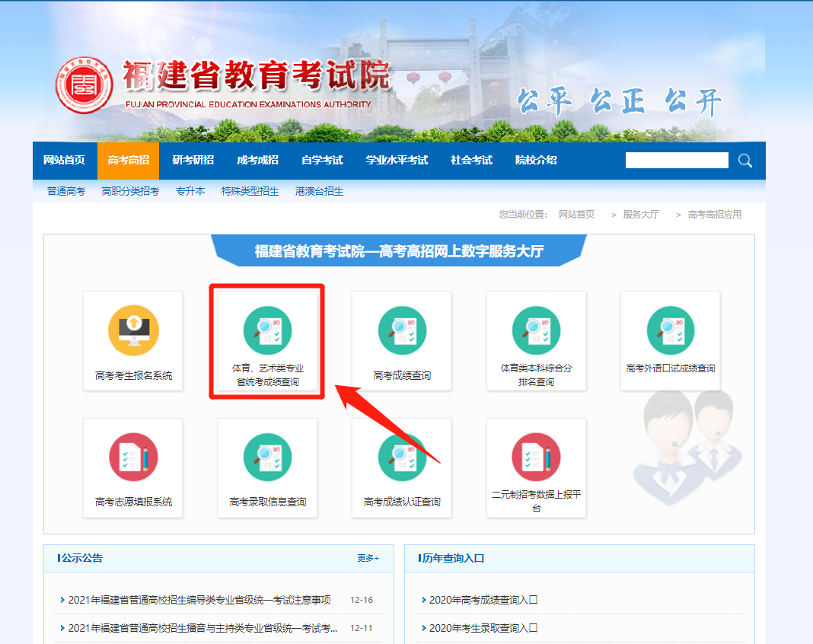
Task: Open 高考外语口试成绩查询 icon
Action: pyautogui.click(x=671, y=330)
